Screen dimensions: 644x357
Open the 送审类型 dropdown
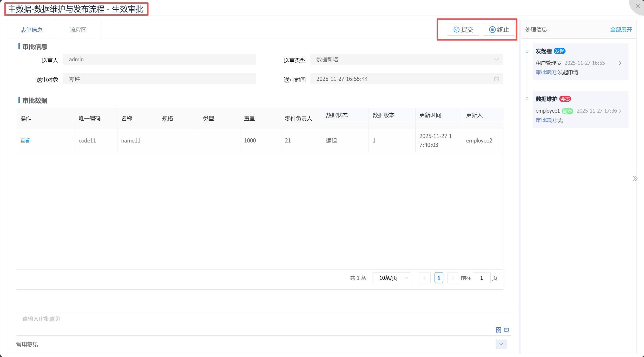click(x=406, y=60)
